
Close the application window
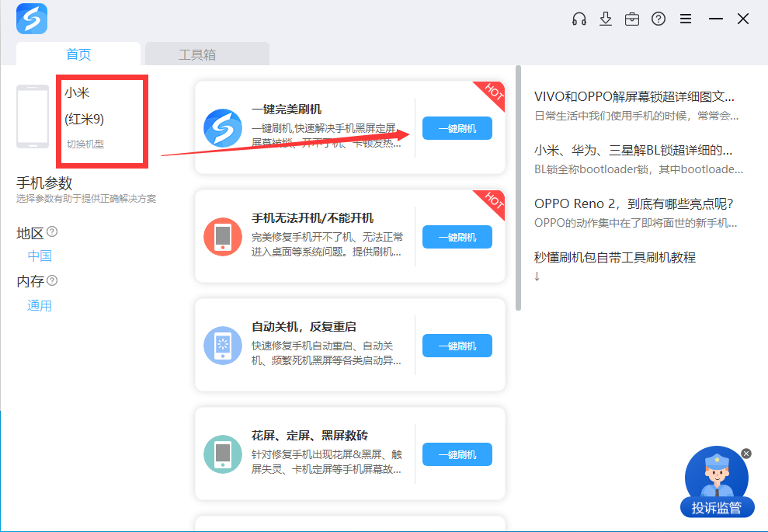pos(743,19)
